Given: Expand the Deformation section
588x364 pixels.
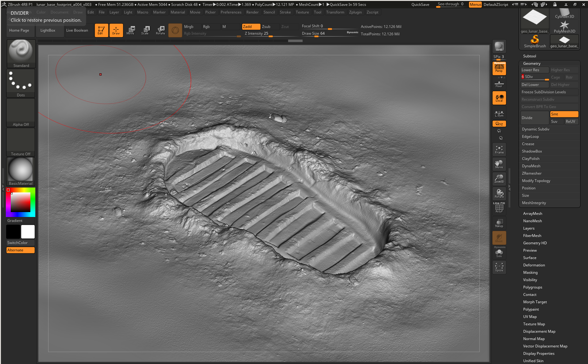Looking at the screenshot, I should pyautogui.click(x=534, y=265).
